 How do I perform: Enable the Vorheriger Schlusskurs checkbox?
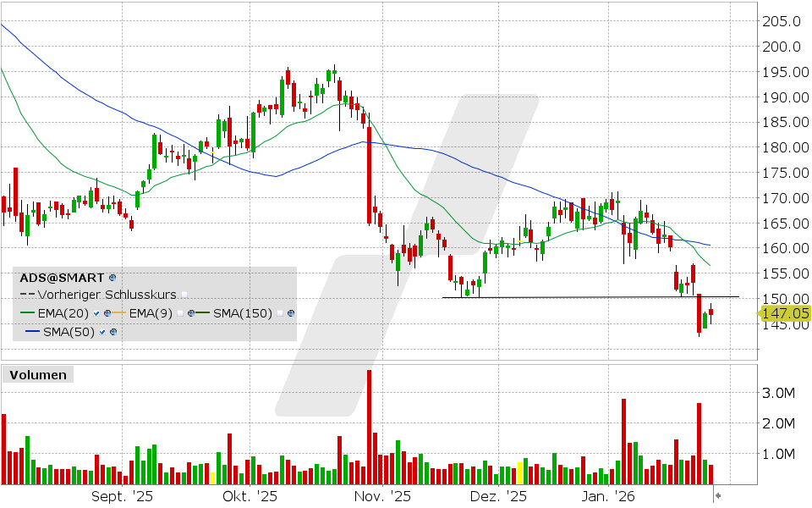click(x=184, y=295)
